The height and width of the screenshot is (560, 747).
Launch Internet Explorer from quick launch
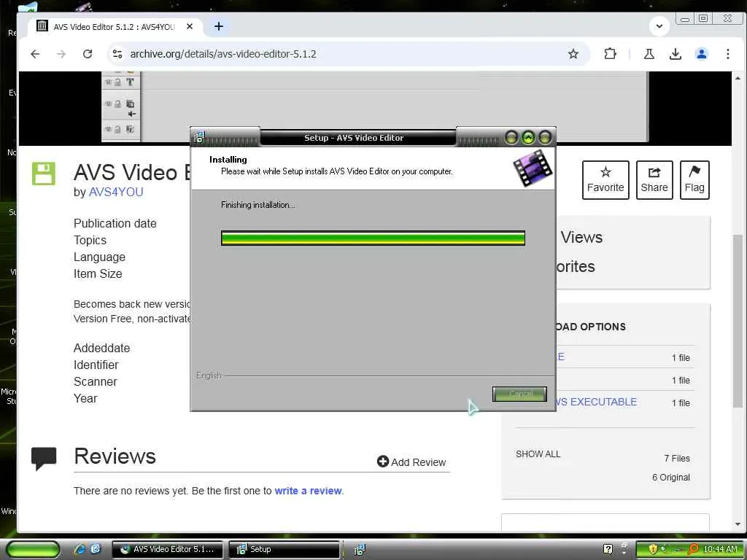[x=80, y=549]
